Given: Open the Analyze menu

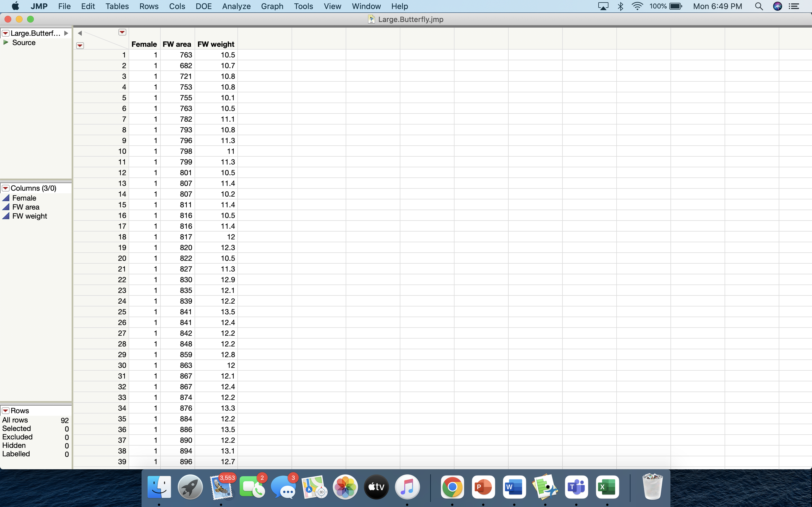Looking at the screenshot, I should click(236, 6).
